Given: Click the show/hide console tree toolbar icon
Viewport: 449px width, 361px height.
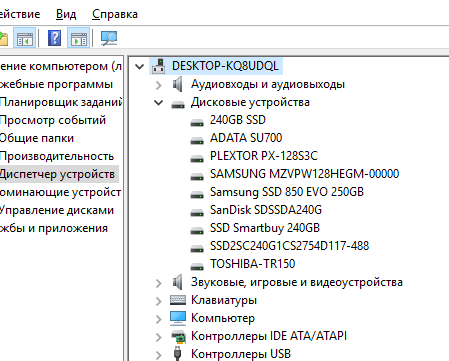Looking at the screenshot, I should 25,38.
